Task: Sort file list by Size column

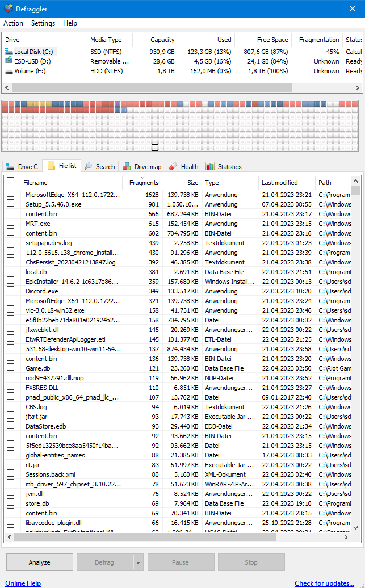Action: 182,183
